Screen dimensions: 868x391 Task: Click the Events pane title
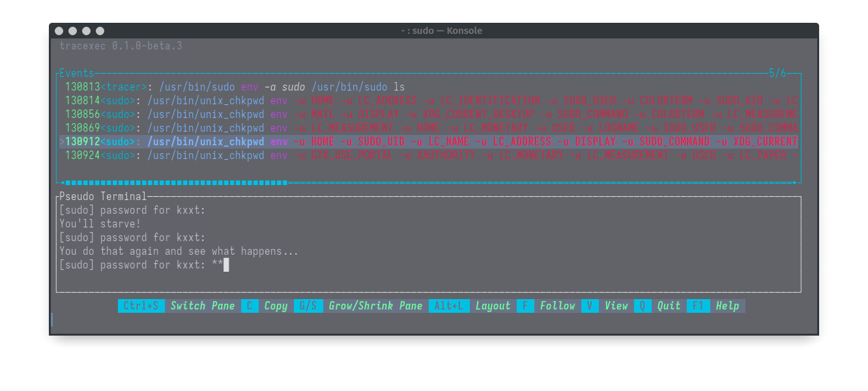tap(76, 73)
